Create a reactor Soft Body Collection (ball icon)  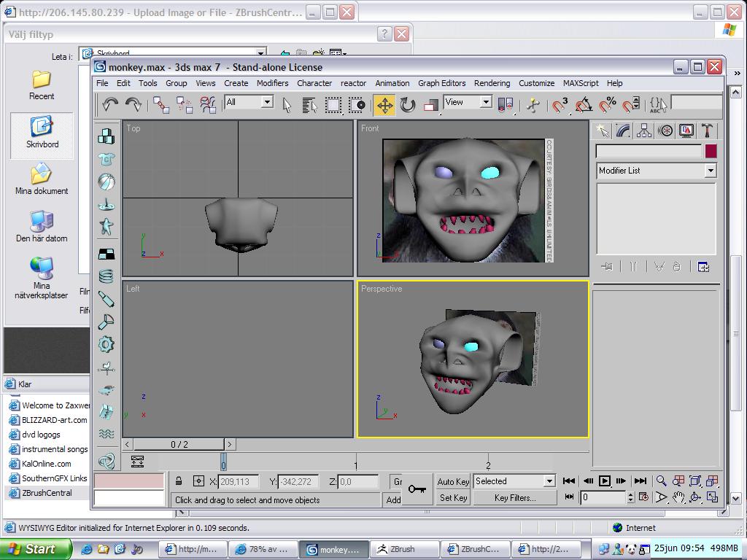[107, 182]
